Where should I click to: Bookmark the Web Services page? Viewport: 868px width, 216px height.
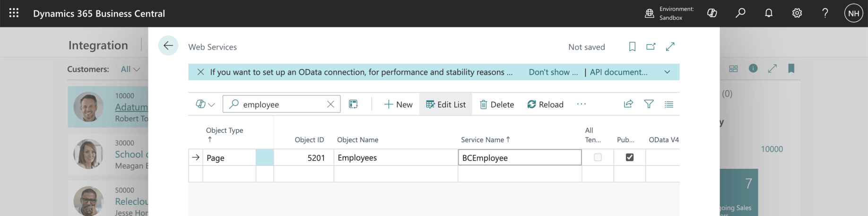pos(632,46)
